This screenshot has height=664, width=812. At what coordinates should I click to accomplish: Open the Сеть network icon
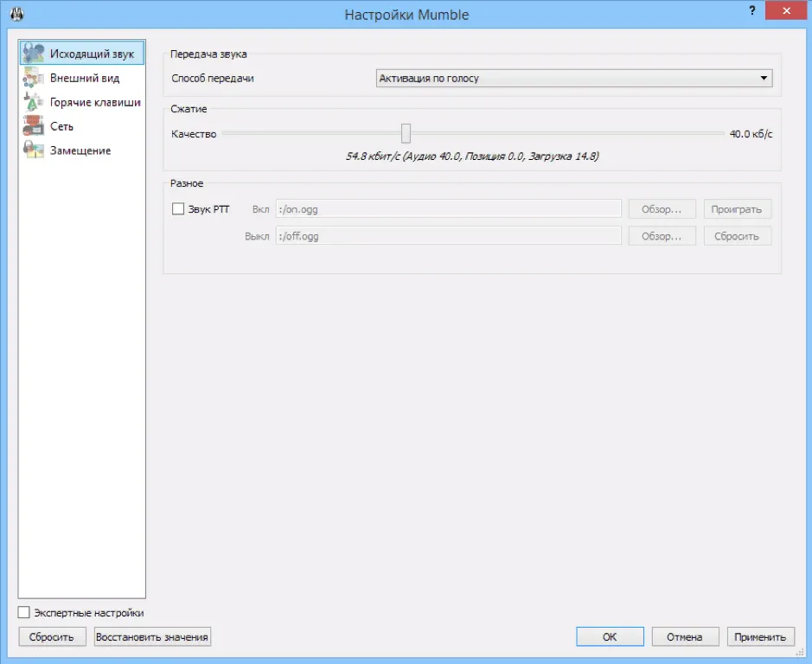pyautogui.click(x=33, y=126)
